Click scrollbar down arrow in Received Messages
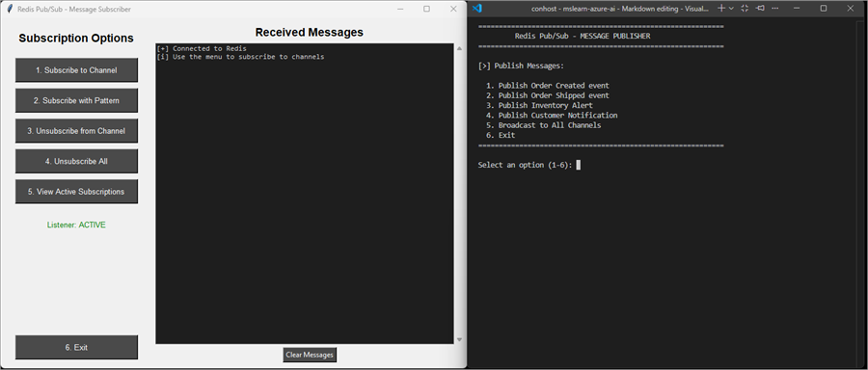This screenshot has height=370, width=868. tap(459, 339)
